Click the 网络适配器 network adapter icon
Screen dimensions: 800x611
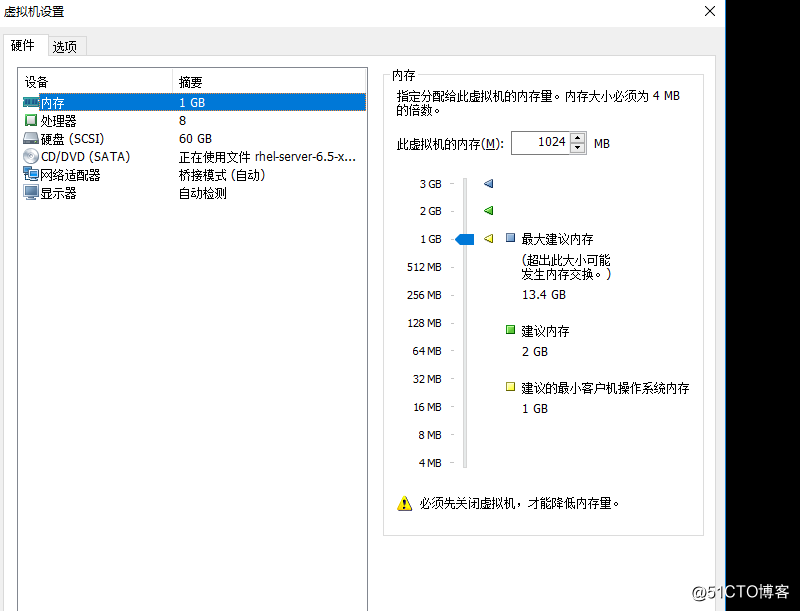29,174
